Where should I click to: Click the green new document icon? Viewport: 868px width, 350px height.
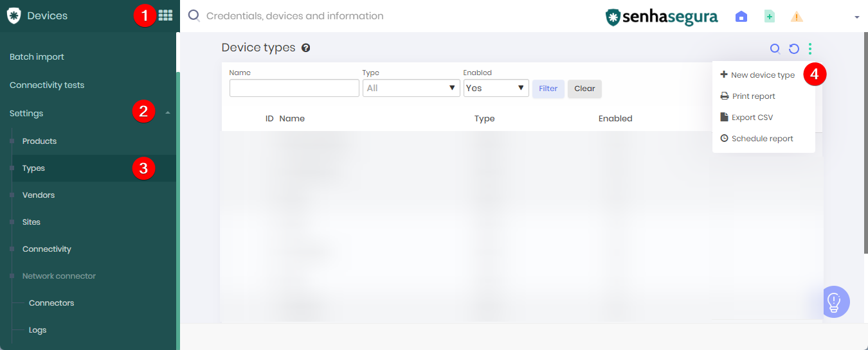tap(769, 17)
